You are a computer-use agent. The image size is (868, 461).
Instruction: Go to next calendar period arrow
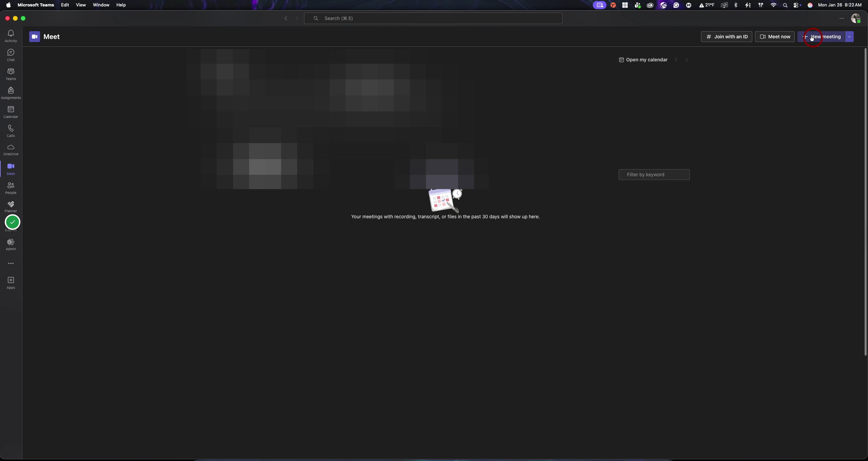tap(687, 60)
